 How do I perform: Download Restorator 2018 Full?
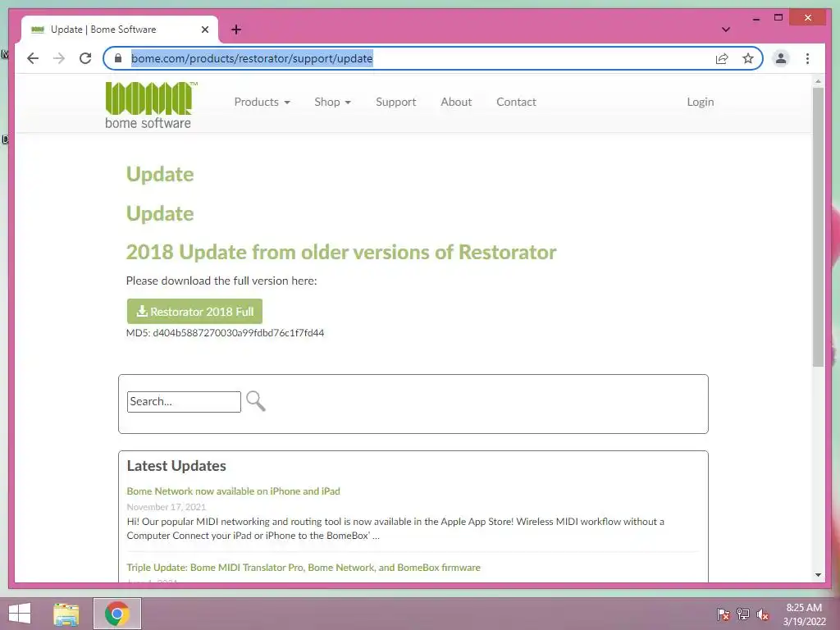click(194, 311)
